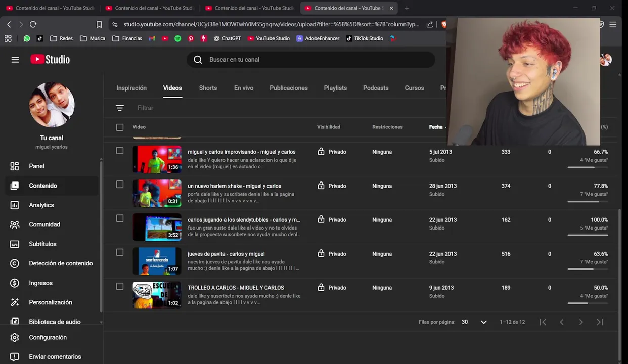This screenshot has width=628, height=364.
Task: Click the Ingresos dollar icon
Action: (x=15, y=283)
